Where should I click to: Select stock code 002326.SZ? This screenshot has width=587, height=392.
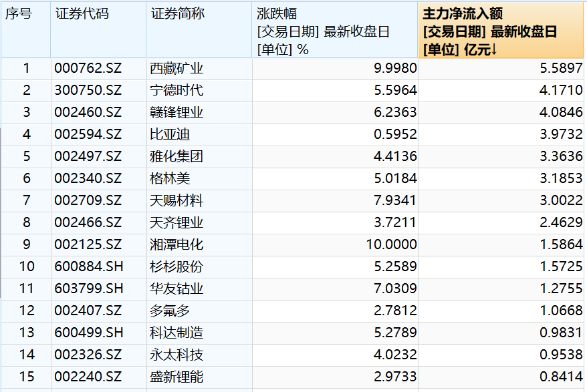click(88, 355)
